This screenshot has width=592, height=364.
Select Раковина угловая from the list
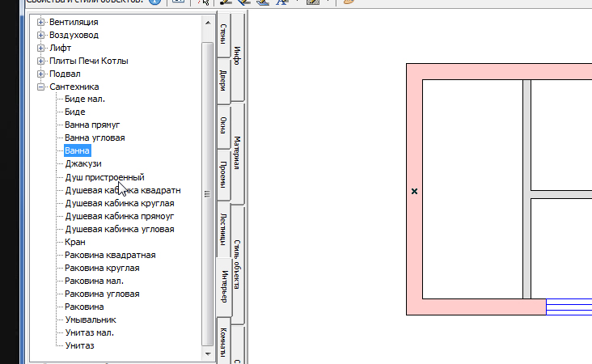tap(102, 294)
